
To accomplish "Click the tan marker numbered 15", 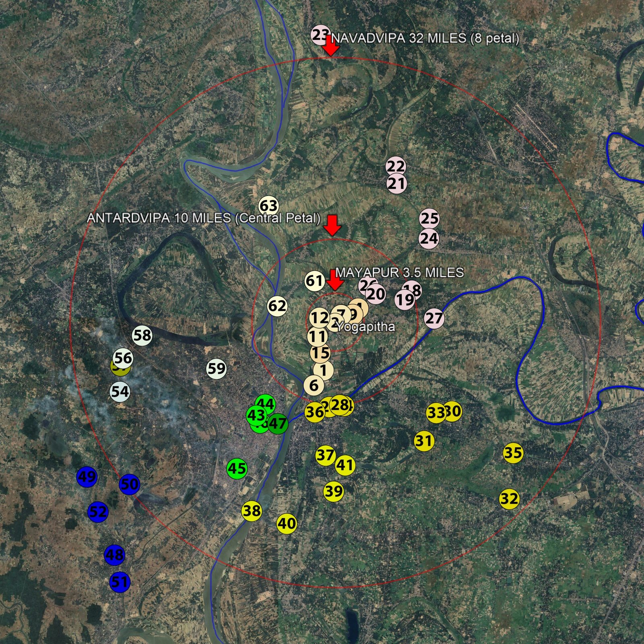I will (x=320, y=353).
